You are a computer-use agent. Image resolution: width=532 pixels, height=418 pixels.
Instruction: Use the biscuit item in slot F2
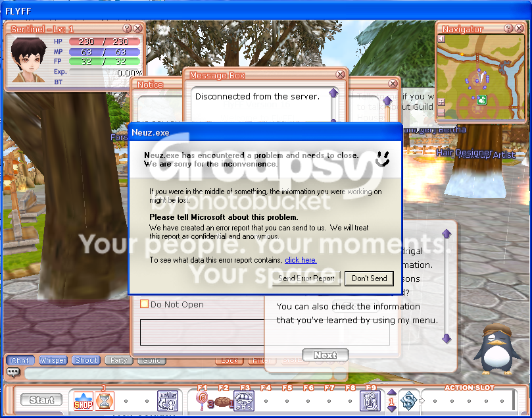(223, 402)
